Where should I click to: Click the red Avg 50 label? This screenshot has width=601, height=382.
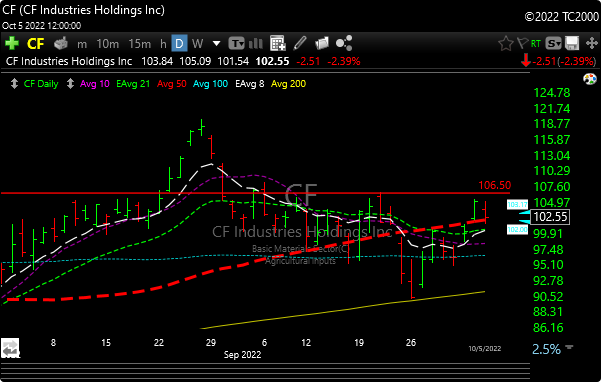(172, 84)
